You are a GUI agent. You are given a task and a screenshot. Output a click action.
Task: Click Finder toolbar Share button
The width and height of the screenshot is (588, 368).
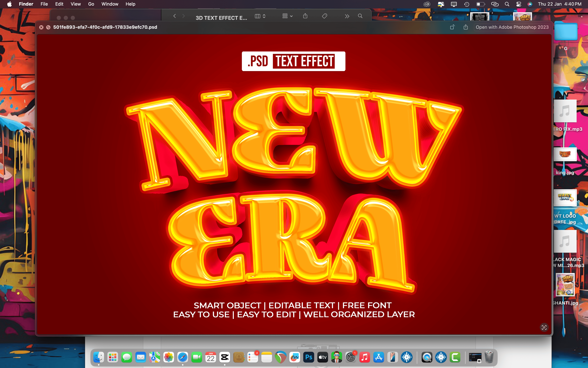[305, 16]
